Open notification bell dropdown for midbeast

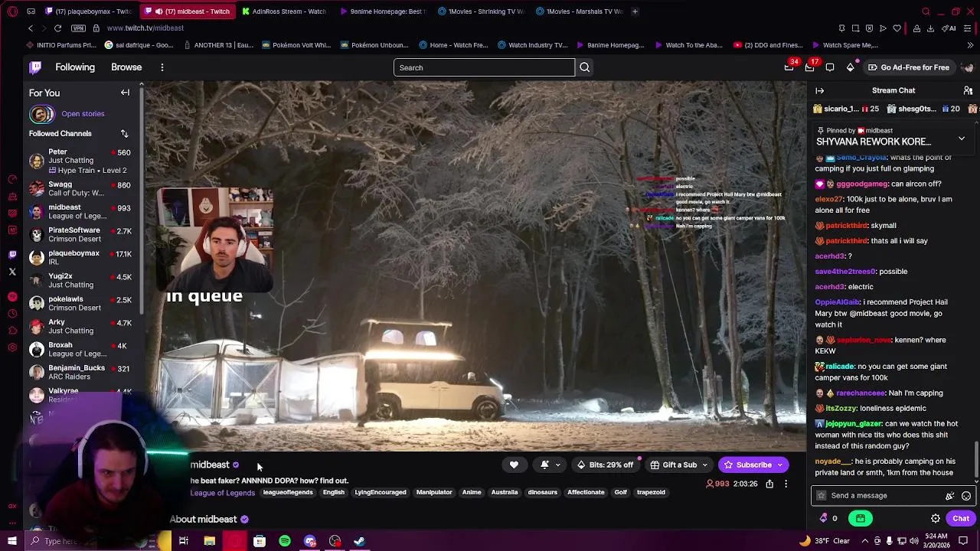(x=550, y=465)
